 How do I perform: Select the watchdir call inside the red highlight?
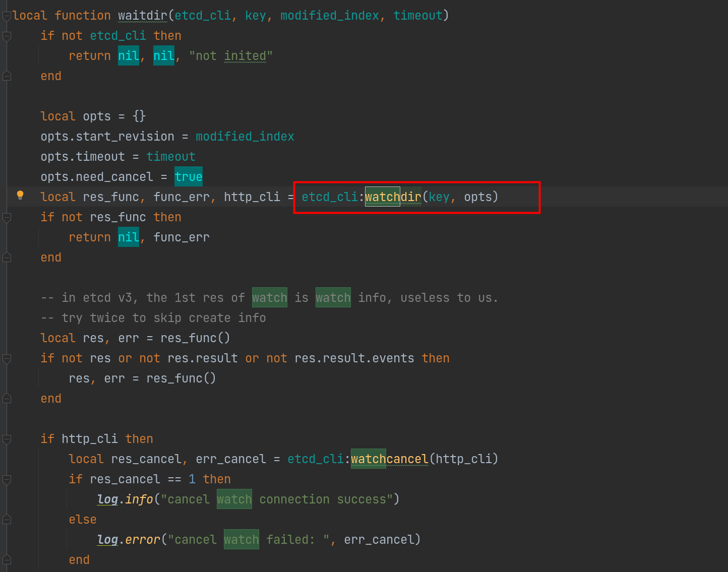pos(393,197)
